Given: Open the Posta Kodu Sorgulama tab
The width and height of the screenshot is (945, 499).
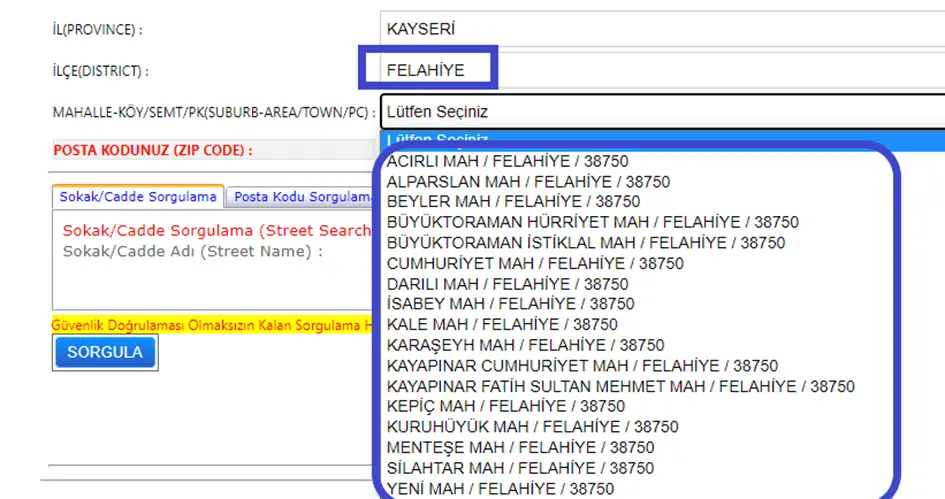Looking at the screenshot, I should coord(300,197).
